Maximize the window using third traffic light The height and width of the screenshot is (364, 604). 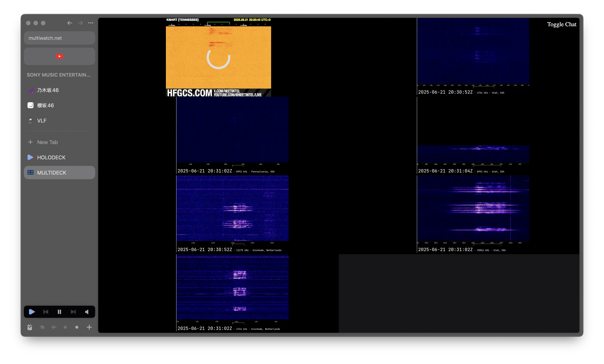43,23
